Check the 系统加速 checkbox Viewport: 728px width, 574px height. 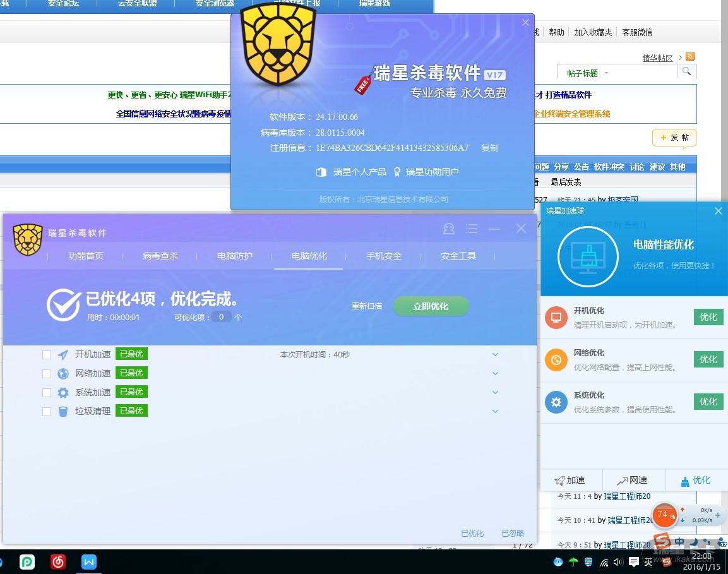(x=47, y=392)
